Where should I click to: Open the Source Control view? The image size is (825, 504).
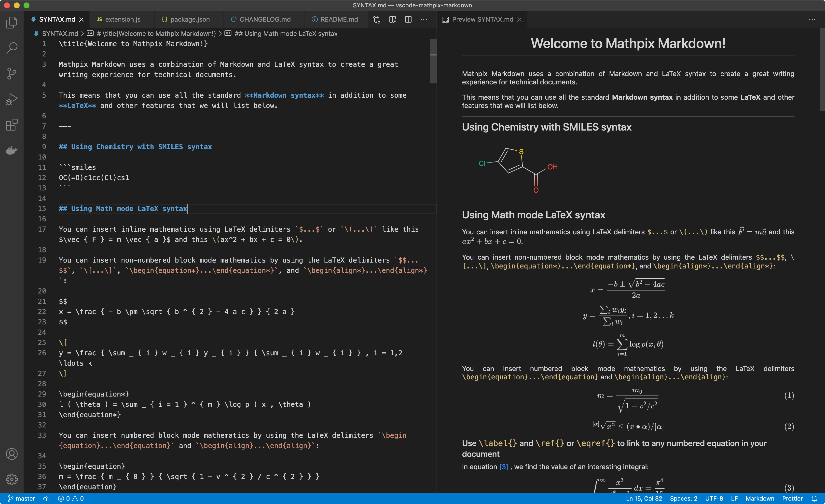tap(12, 74)
